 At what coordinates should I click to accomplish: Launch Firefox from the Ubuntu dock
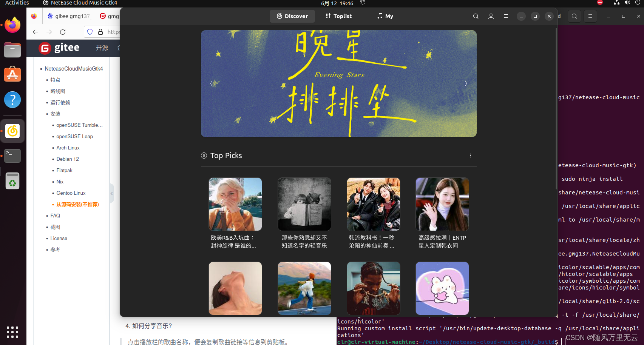[12, 25]
